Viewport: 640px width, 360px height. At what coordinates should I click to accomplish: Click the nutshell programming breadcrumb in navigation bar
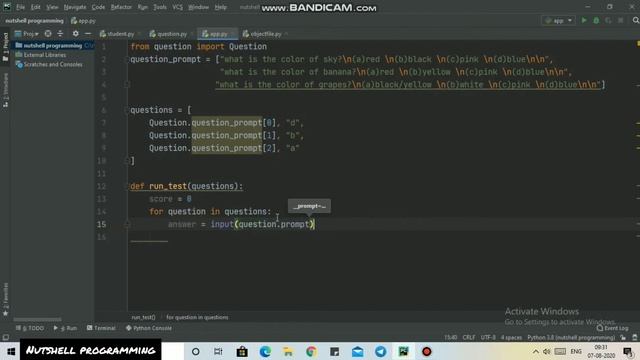[x=34, y=20]
